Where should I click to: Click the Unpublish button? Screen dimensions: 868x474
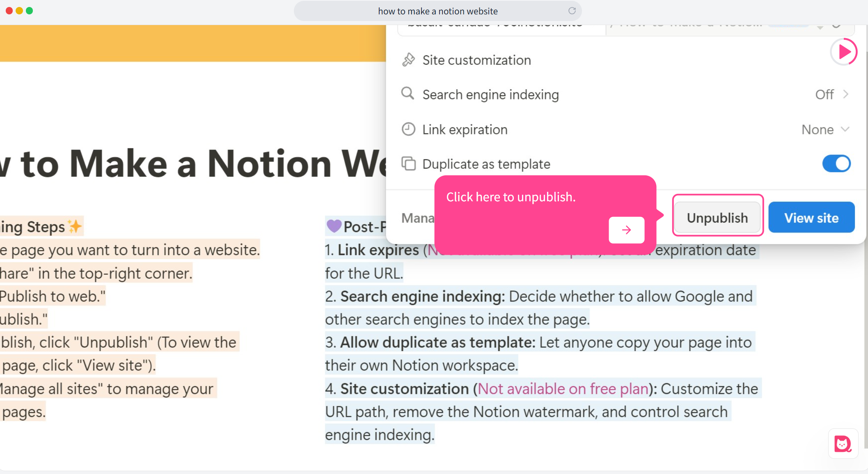point(717,217)
